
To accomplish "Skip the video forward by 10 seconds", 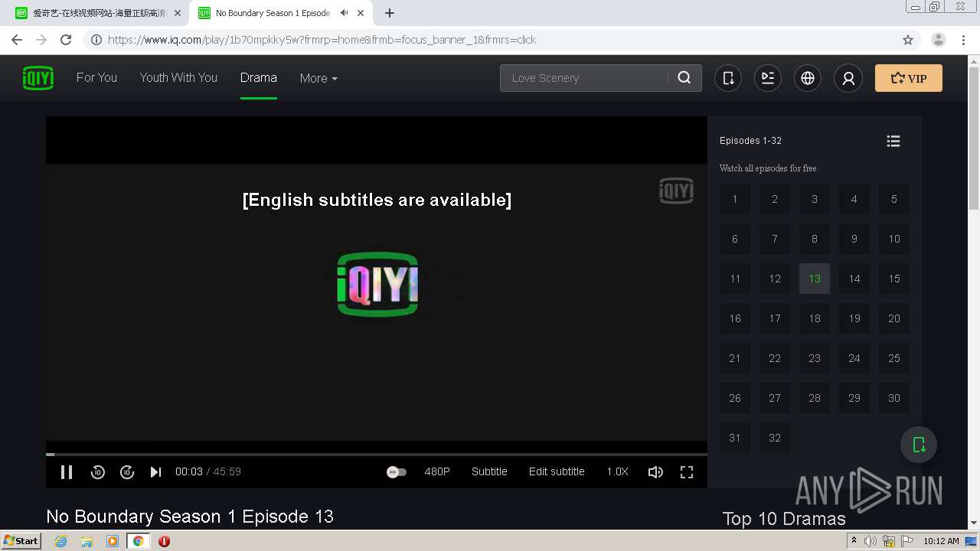I will click(x=127, y=472).
